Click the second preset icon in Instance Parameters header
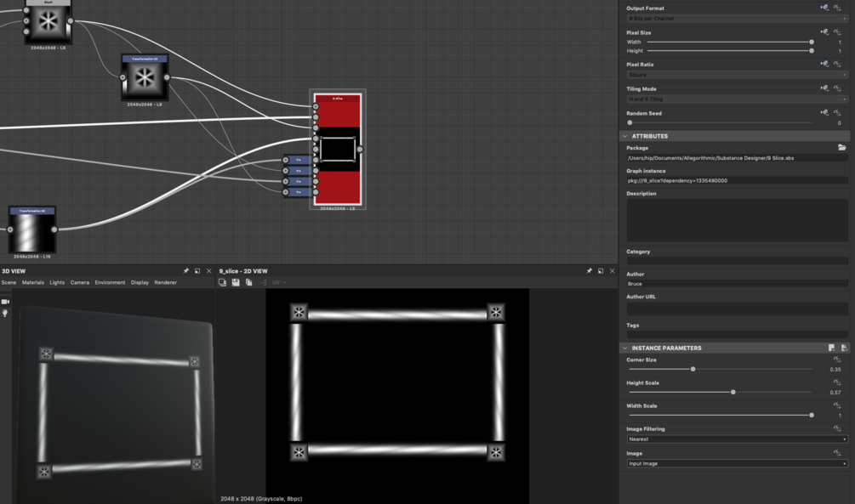Viewport: 855px width, 504px height. (x=844, y=348)
